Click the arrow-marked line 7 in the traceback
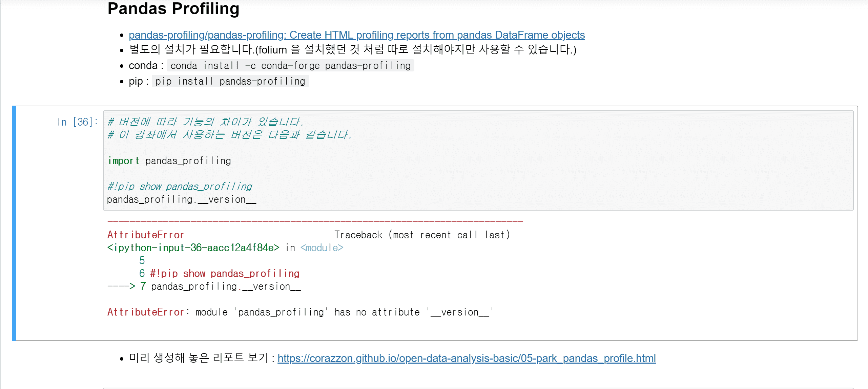This screenshot has height=389, width=868. [x=220, y=286]
